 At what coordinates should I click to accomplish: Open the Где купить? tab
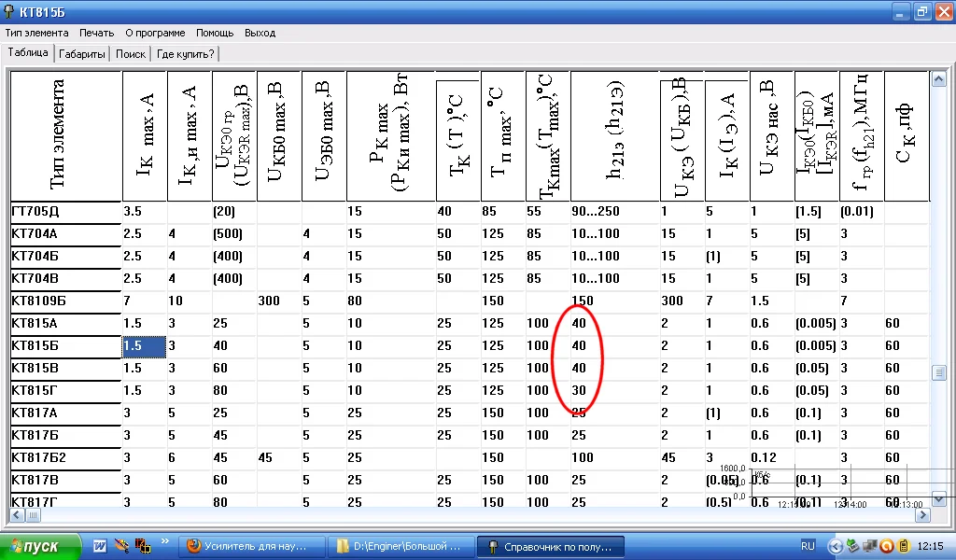186,54
